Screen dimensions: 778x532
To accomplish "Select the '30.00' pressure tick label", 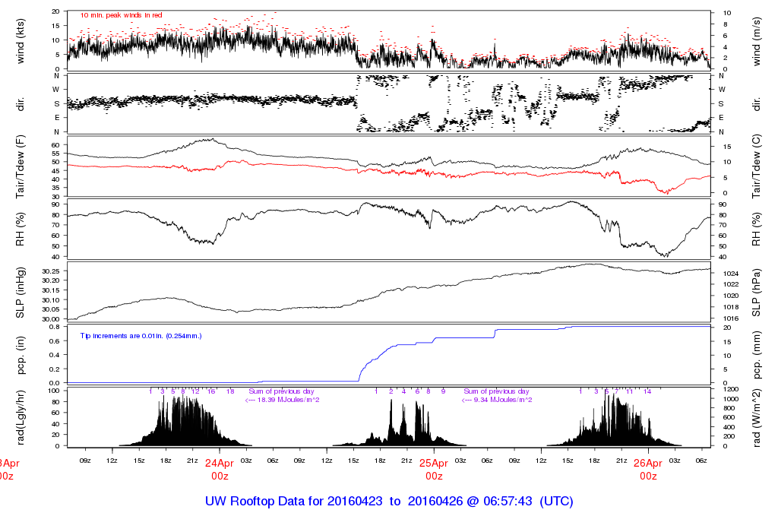I will click(x=51, y=319).
